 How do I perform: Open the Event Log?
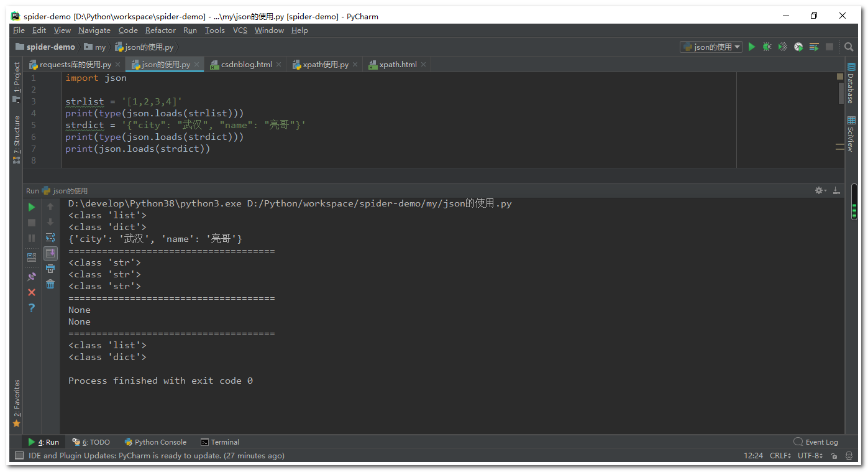[816, 442]
